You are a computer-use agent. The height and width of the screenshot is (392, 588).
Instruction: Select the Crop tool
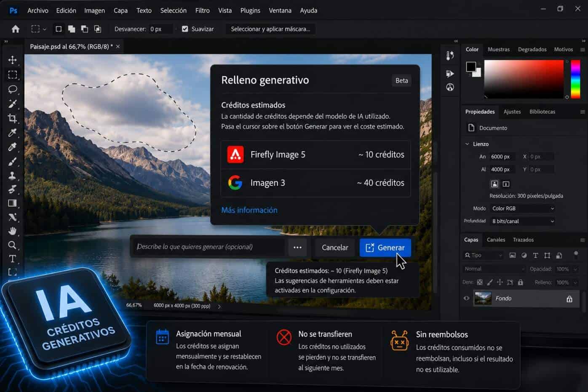[x=13, y=118]
